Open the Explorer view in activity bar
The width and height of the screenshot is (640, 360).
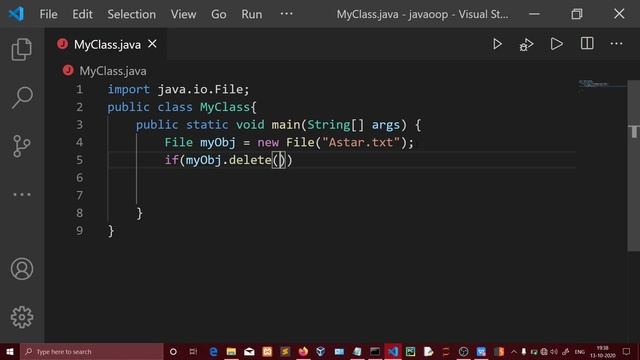(22, 49)
